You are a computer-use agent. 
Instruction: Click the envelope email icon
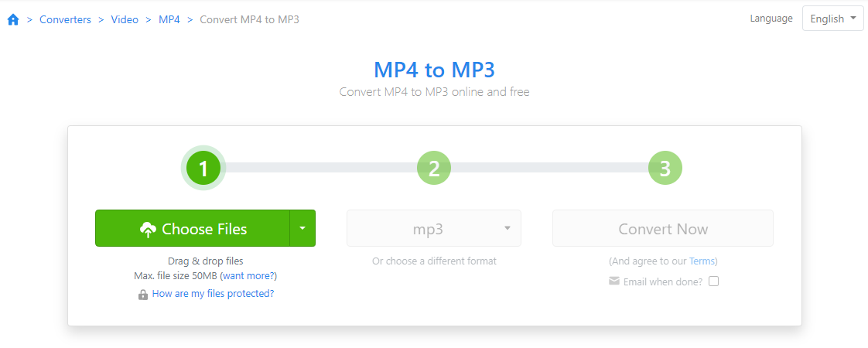(x=614, y=281)
